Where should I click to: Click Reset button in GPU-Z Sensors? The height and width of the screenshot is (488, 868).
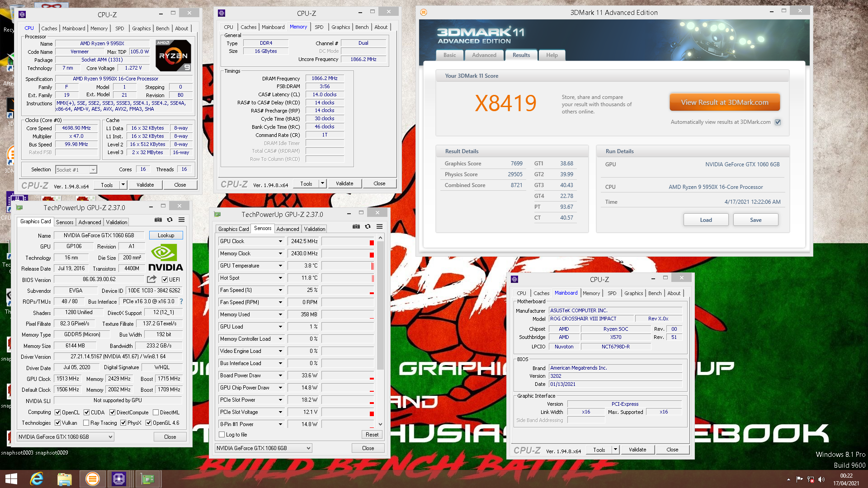[372, 435]
